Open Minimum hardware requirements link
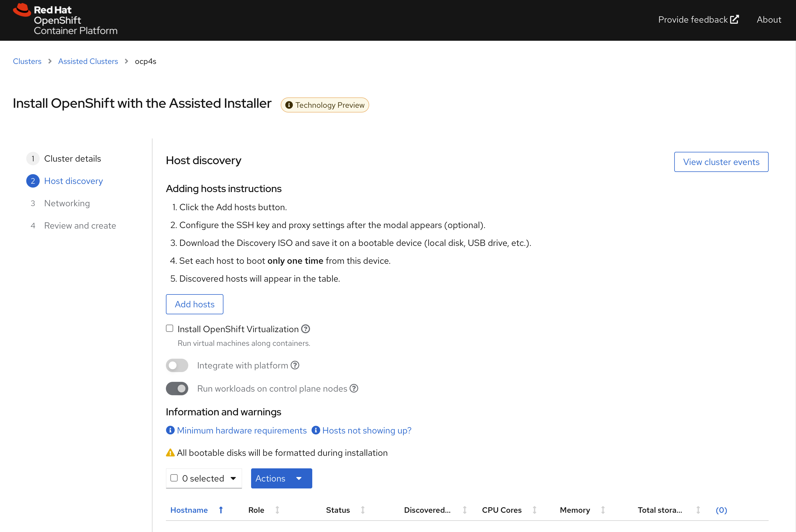This screenshot has height=532, width=796. [x=241, y=430]
